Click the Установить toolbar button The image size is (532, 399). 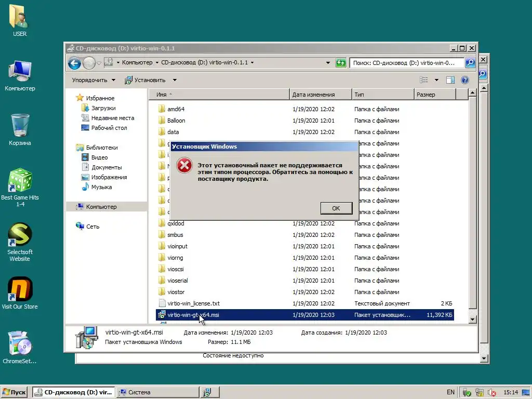point(145,80)
